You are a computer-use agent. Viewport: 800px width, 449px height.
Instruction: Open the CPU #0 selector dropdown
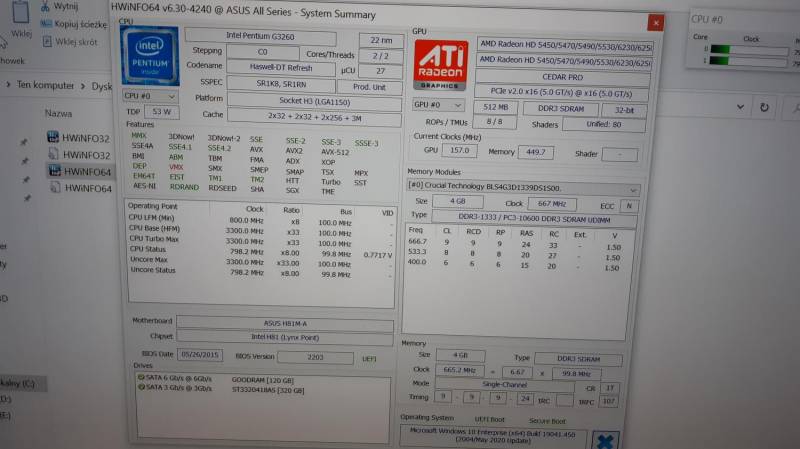point(150,96)
